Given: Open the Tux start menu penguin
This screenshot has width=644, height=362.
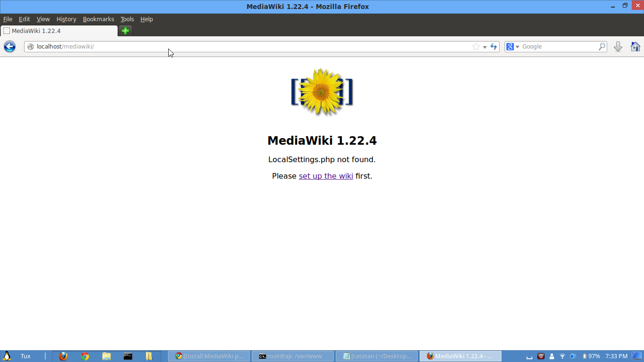Looking at the screenshot, I should [7, 356].
